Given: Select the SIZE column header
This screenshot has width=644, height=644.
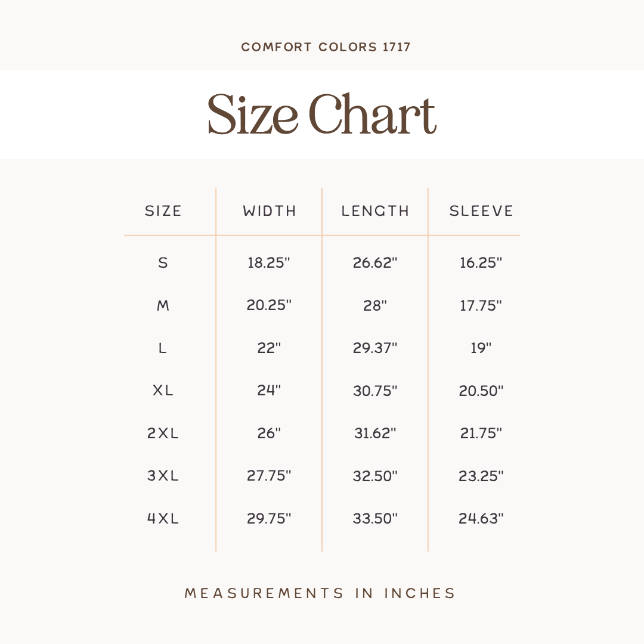Looking at the screenshot, I should pos(163,210).
